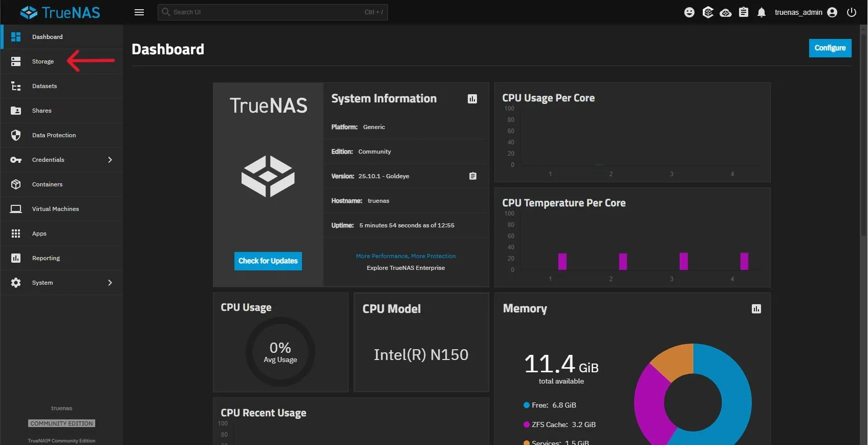Open the Shares menu item

point(62,111)
